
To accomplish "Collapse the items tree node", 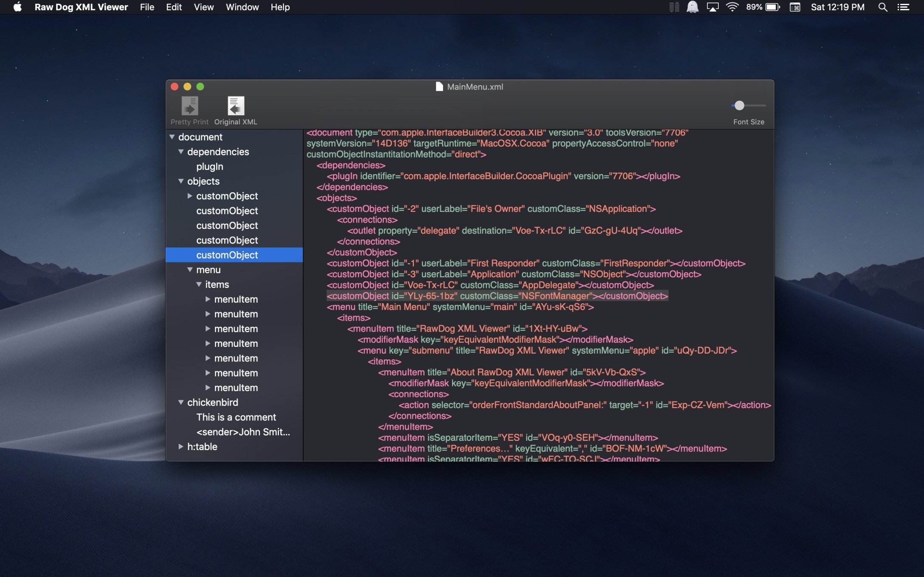I will pos(199,284).
